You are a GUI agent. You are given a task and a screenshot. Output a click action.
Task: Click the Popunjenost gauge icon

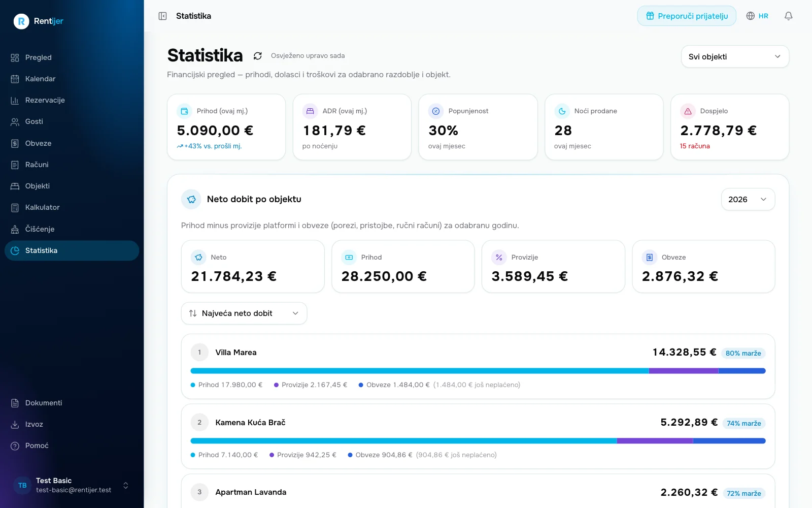[436, 111]
